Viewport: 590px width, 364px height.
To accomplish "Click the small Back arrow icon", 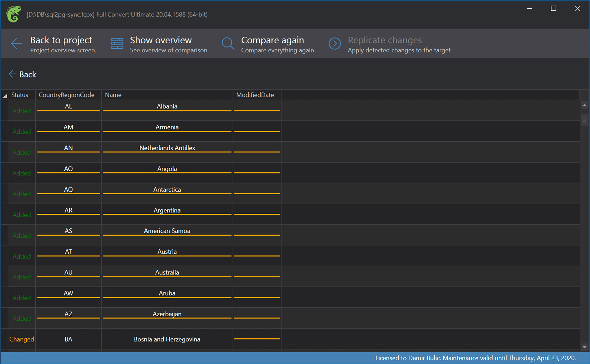I will [x=12, y=74].
